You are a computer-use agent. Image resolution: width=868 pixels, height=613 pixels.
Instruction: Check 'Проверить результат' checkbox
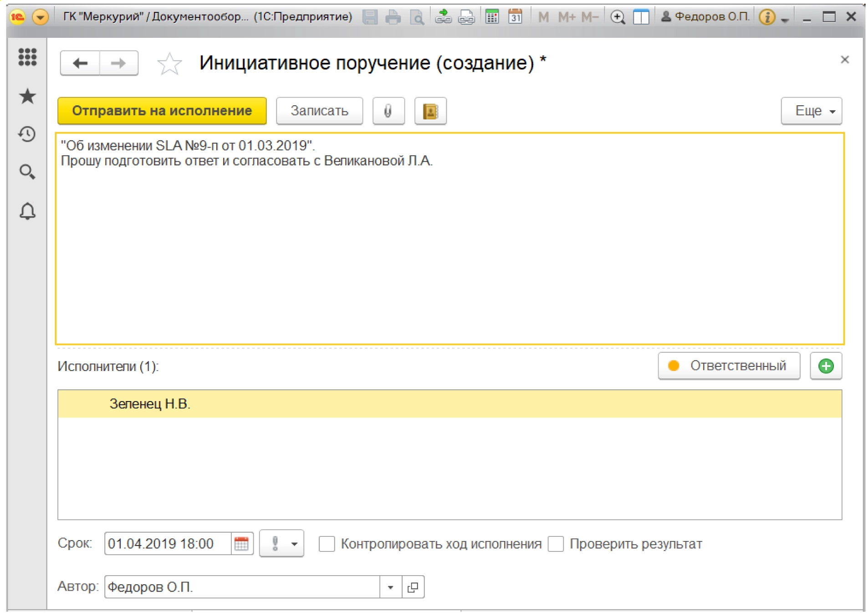[556, 544]
